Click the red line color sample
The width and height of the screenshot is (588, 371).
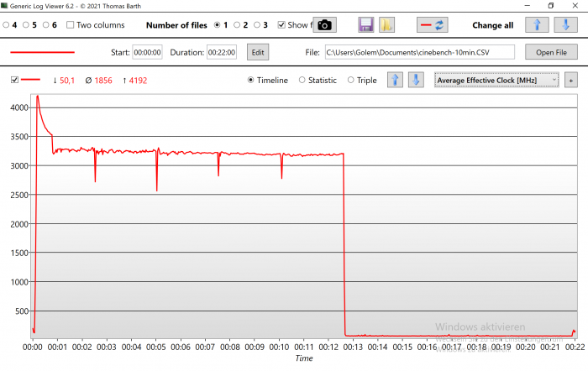pos(42,52)
